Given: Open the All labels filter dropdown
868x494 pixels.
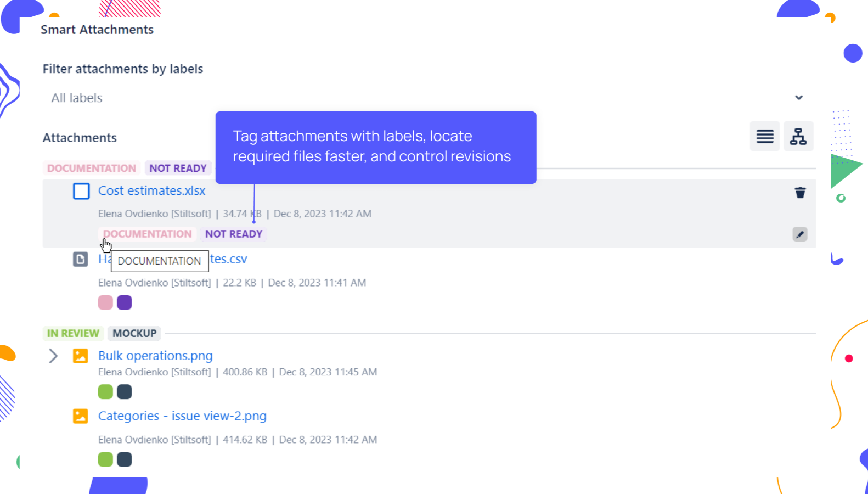Looking at the screenshot, I should click(417, 98).
